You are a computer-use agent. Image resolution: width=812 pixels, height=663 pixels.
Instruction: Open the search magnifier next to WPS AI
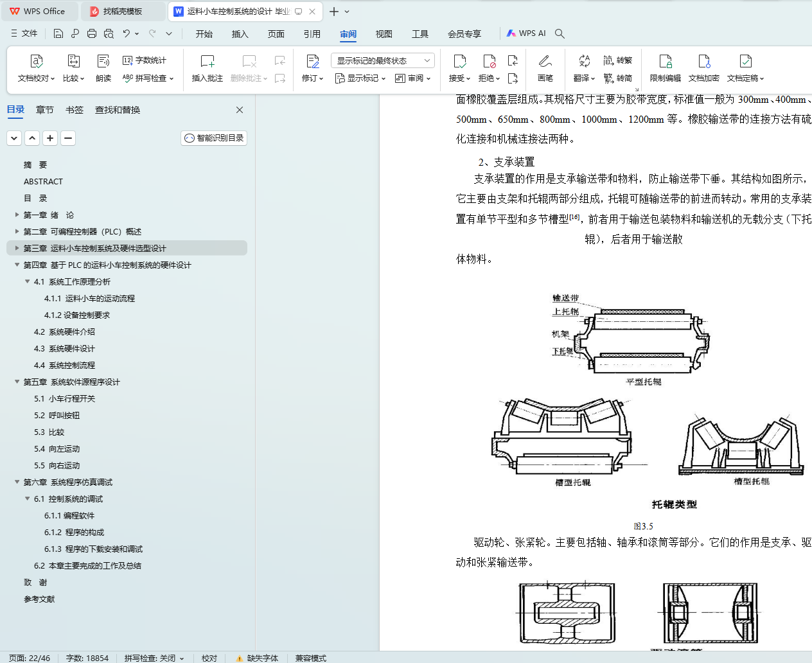tap(560, 33)
